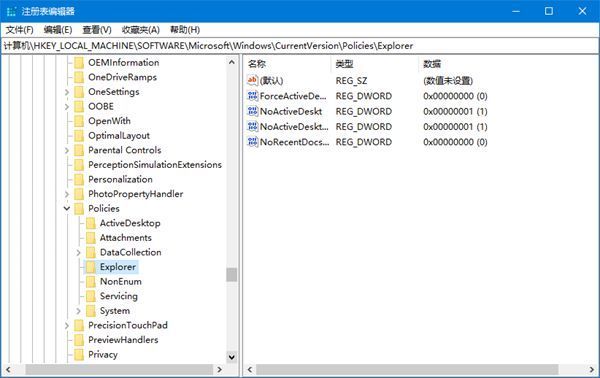This screenshot has width=600, height=378.
Task: Collapse the Policies tree node
Action: pos(67,209)
